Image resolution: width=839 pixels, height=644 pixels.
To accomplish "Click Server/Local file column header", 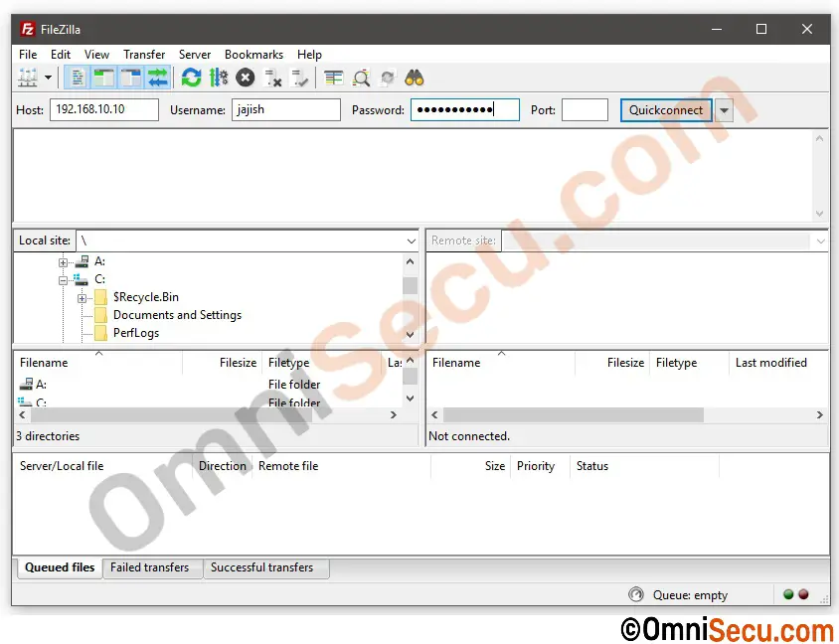I will [103, 466].
